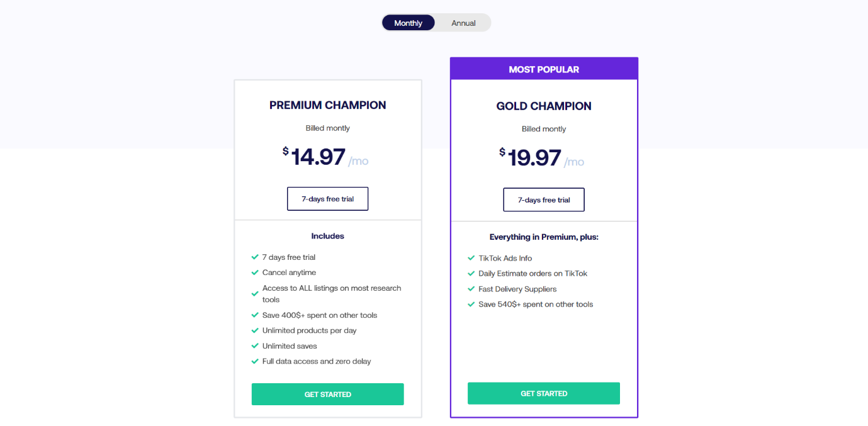Switch billing to Monthly
Viewport: 868px width, 426px height.
click(x=408, y=23)
